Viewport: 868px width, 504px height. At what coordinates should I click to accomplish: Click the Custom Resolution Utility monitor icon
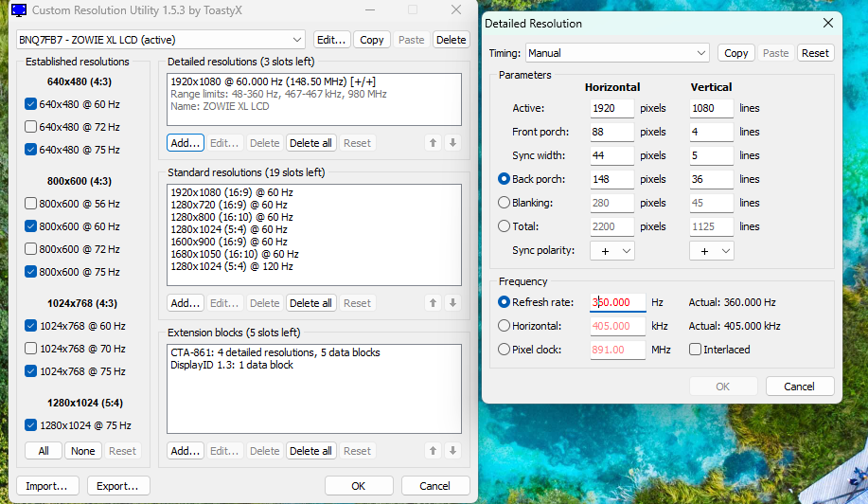pos(18,10)
